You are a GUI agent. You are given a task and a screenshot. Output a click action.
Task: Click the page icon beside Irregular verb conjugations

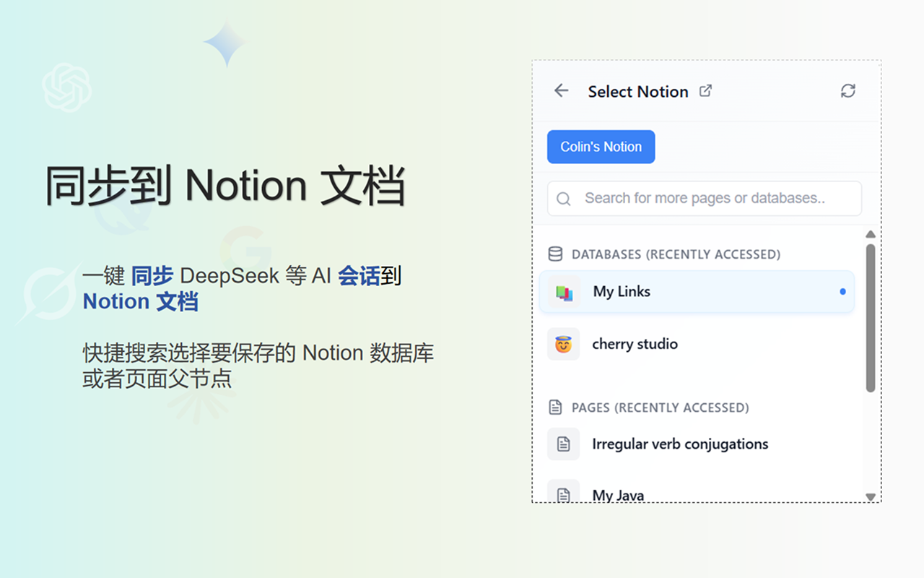tap(563, 444)
